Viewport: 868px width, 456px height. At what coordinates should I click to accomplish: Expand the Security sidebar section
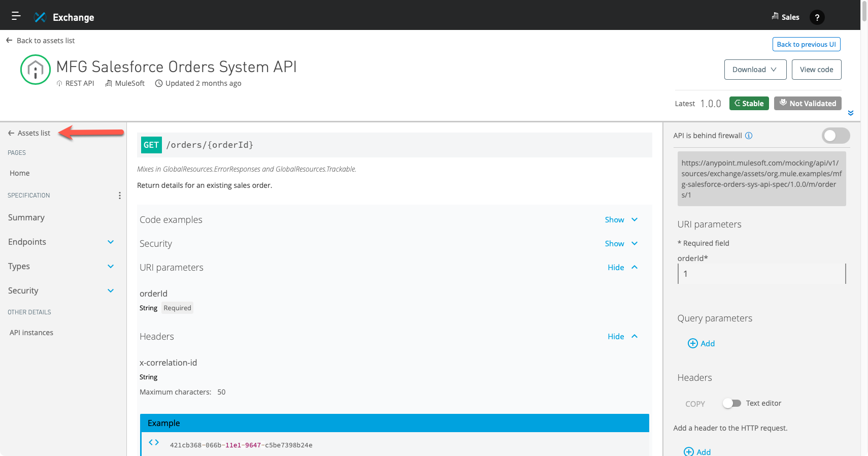coord(111,291)
